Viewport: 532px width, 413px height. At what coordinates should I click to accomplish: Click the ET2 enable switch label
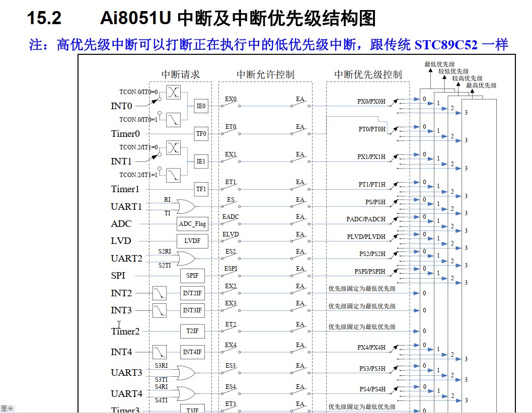231,324
